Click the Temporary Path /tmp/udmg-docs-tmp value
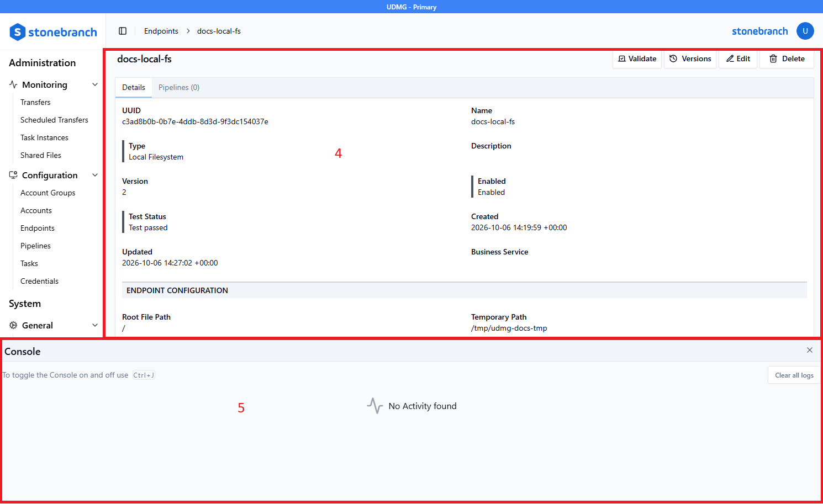 click(509, 328)
